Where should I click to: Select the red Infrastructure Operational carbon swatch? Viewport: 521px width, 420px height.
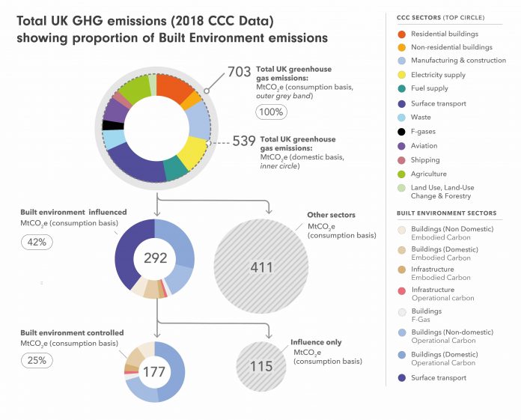pos(402,293)
